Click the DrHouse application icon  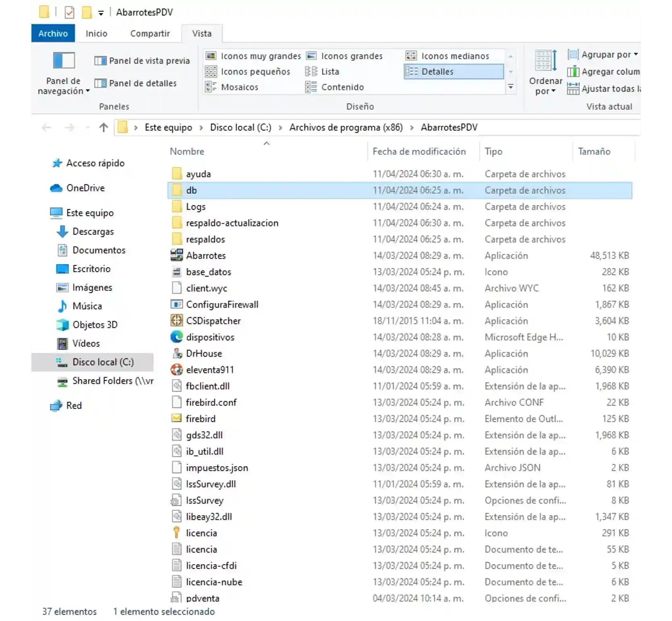[x=177, y=353]
